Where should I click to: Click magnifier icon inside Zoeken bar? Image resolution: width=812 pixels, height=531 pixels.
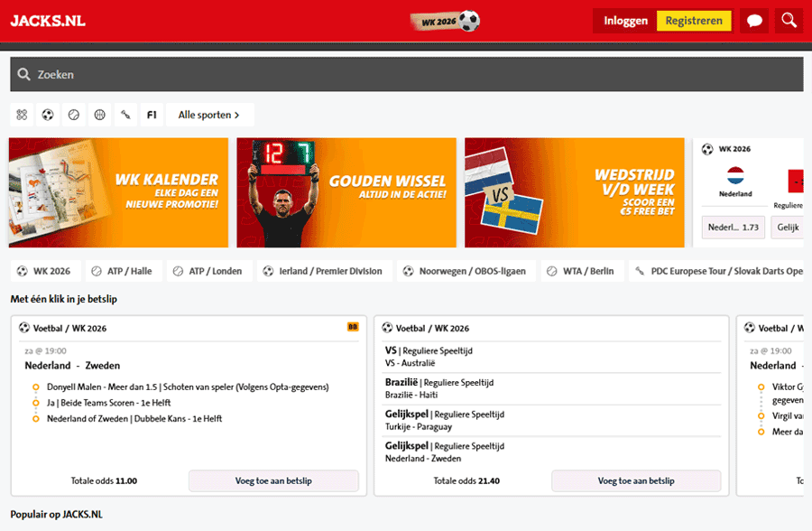pyautogui.click(x=23, y=74)
